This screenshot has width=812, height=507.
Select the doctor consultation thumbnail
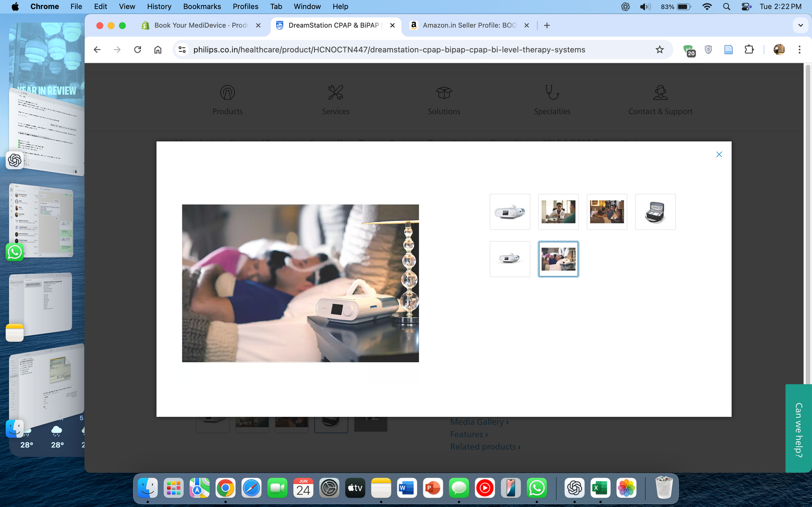click(x=558, y=212)
